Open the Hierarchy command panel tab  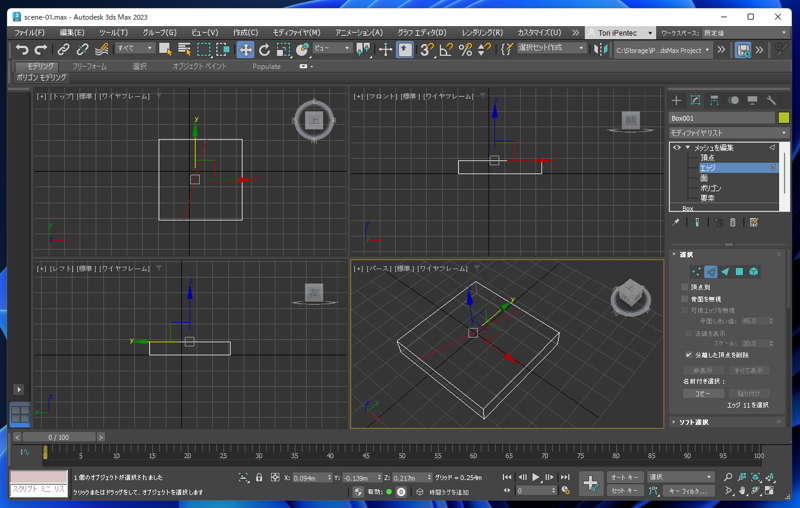(714, 100)
